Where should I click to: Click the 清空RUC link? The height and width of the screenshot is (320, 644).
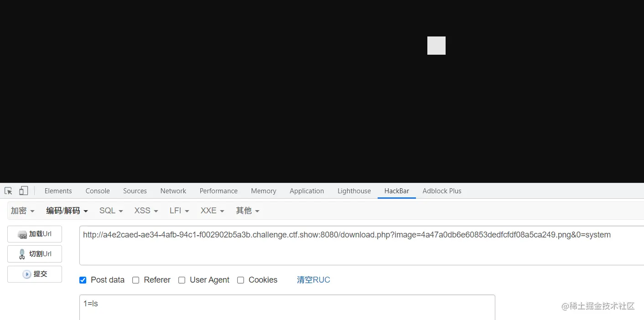313,280
